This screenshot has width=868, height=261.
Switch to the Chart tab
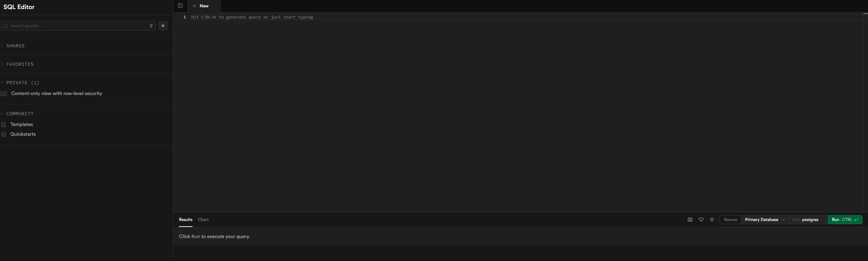[203, 220]
